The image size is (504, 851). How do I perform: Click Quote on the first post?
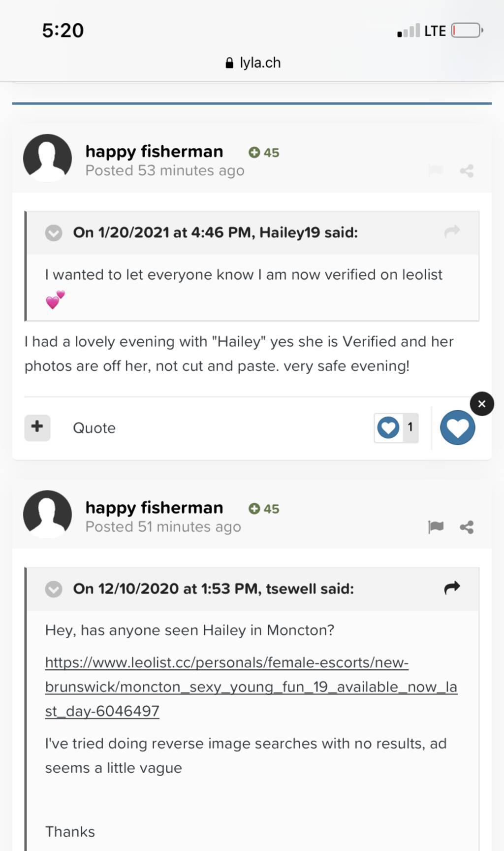[x=94, y=428]
